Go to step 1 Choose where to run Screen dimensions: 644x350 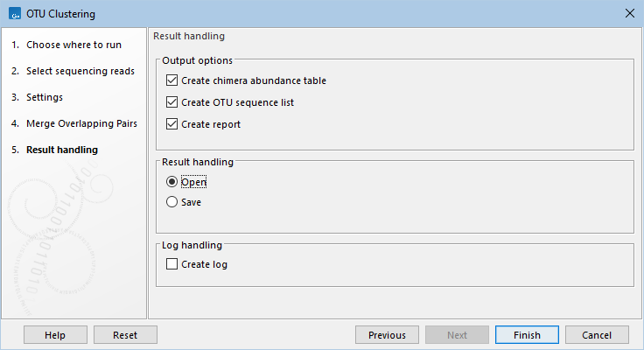[x=73, y=45]
